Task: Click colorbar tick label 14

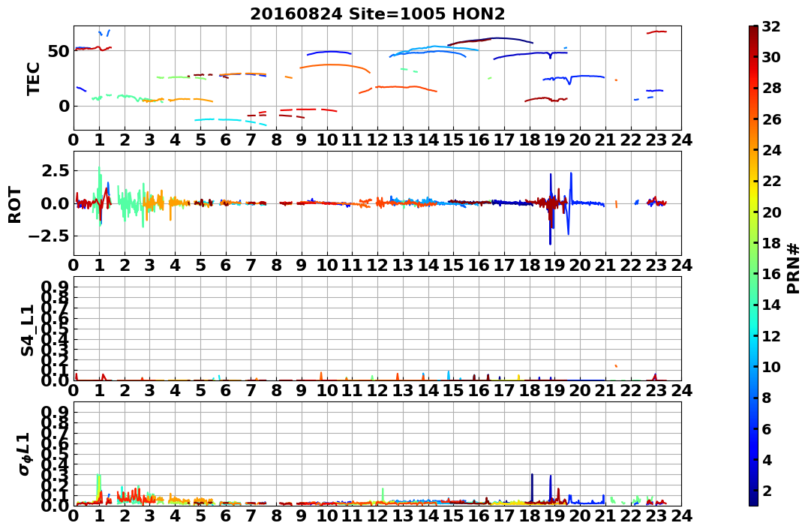Action: tap(771, 305)
